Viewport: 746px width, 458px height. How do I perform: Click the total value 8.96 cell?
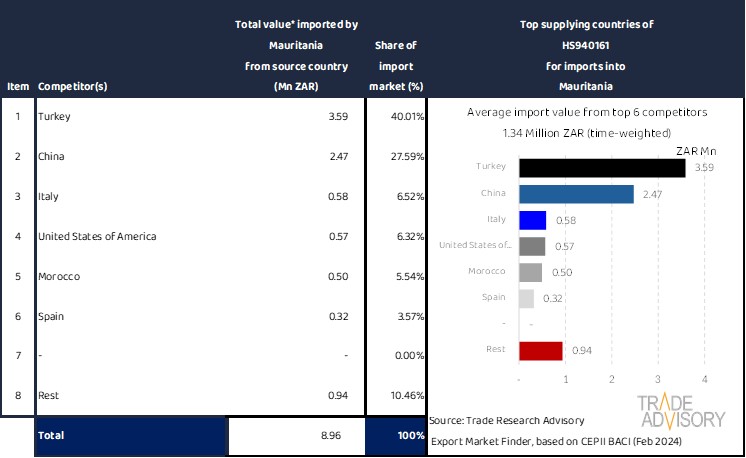click(x=296, y=436)
